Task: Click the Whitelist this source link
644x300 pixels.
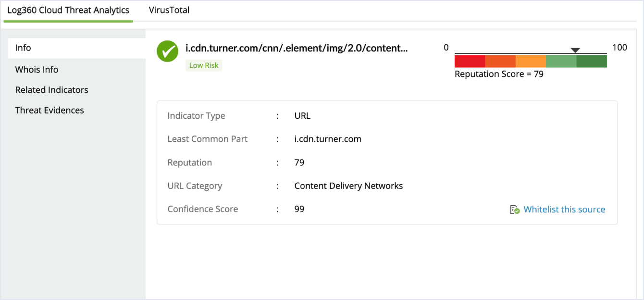Action: pyautogui.click(x=564, y=209)
